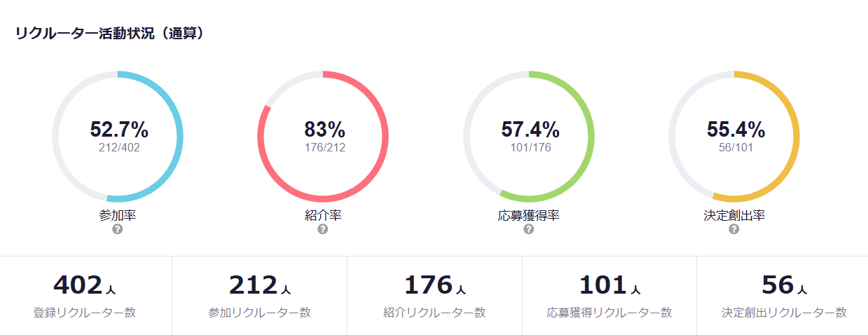Click the 登録リクルーター数 caption

tap(85, 313)
